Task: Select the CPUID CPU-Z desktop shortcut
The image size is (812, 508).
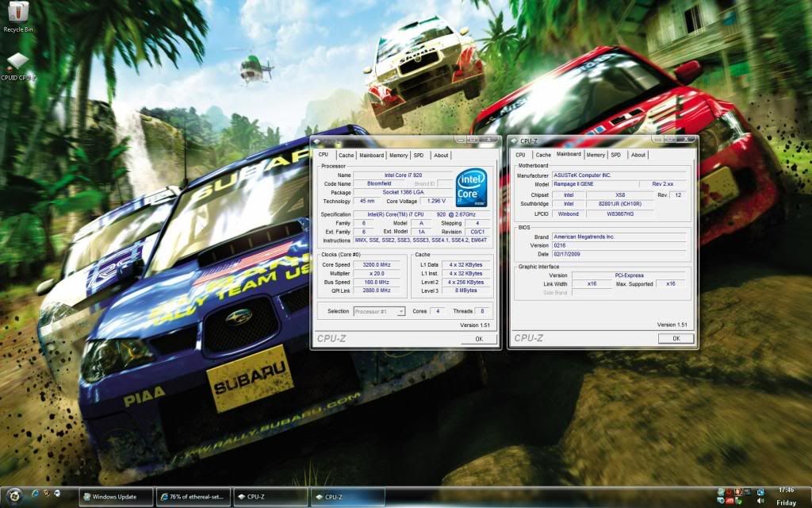Action: [x=17, y=67]
